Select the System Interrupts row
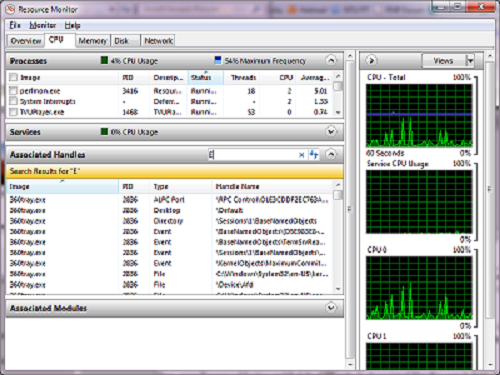 [x=170, y=101]
